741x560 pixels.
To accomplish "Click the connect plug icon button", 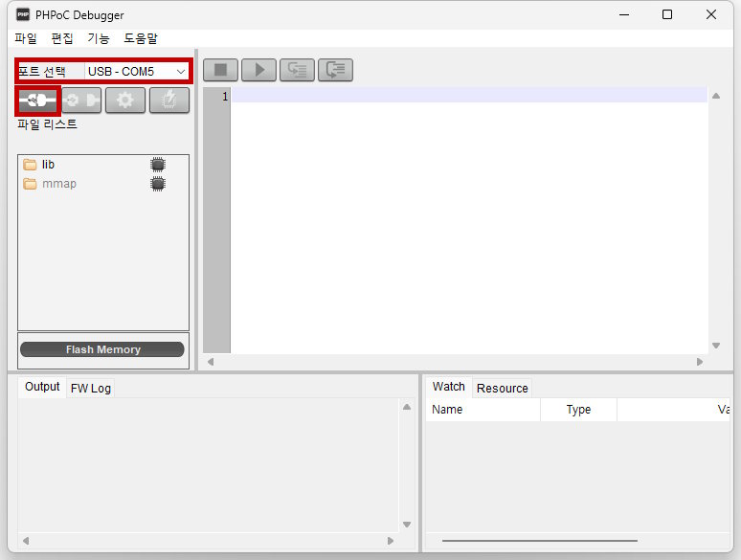I will (37, 101).
